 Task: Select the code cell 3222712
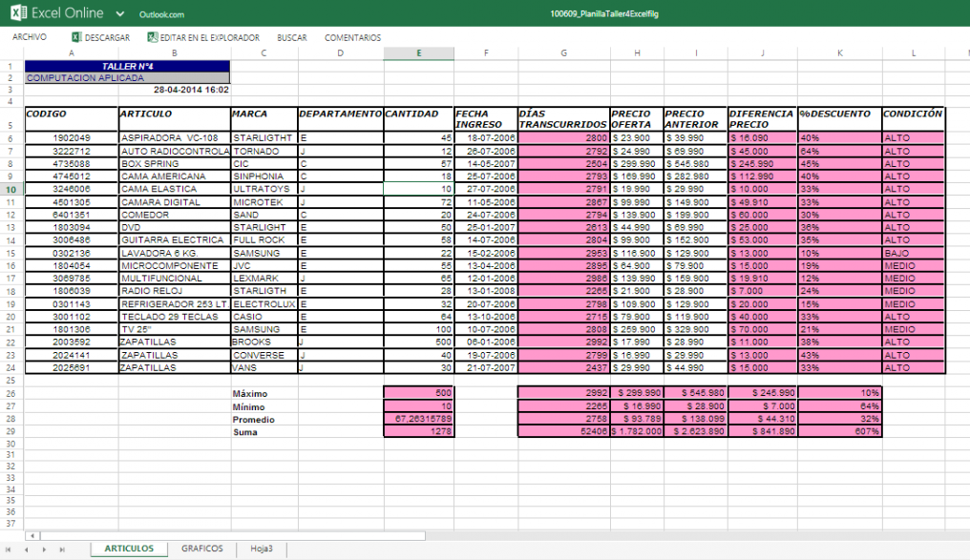tap(72, 151)
